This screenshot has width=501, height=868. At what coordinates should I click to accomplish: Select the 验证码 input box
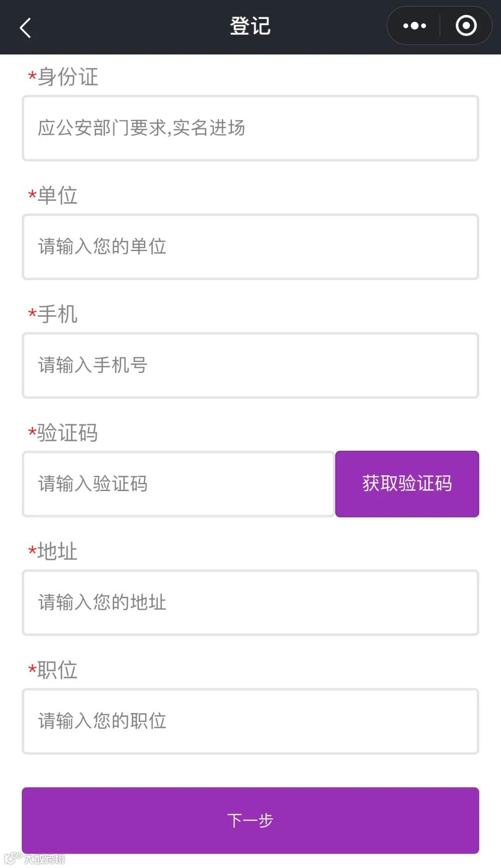(178, 484)
